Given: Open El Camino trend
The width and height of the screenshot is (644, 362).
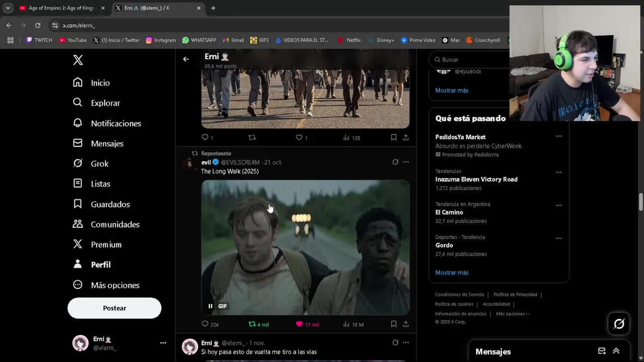Looking at the screenshot, I should pyautogui.click(x=449, y=212).
